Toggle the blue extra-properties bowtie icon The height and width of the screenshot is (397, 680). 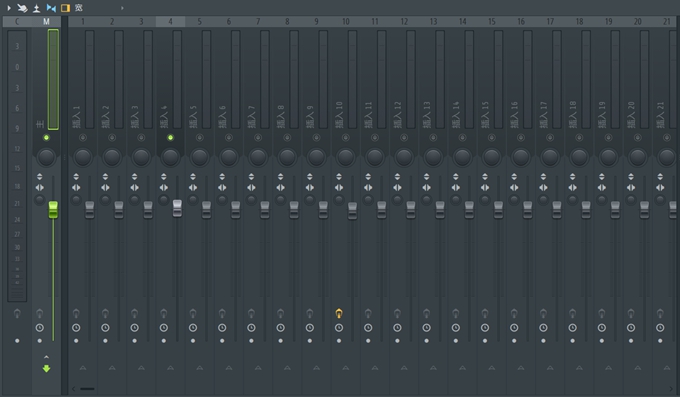tap(51, 8)
